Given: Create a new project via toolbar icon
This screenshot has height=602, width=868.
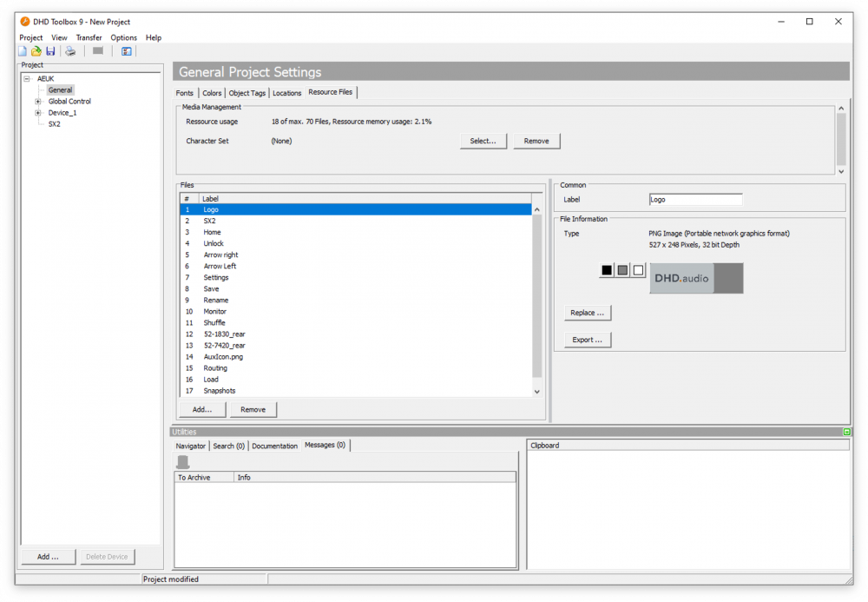Looking at the screenshot, I should [22, 50].
